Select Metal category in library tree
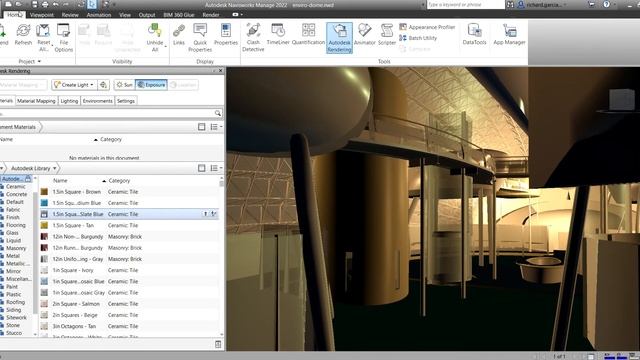 13,256
